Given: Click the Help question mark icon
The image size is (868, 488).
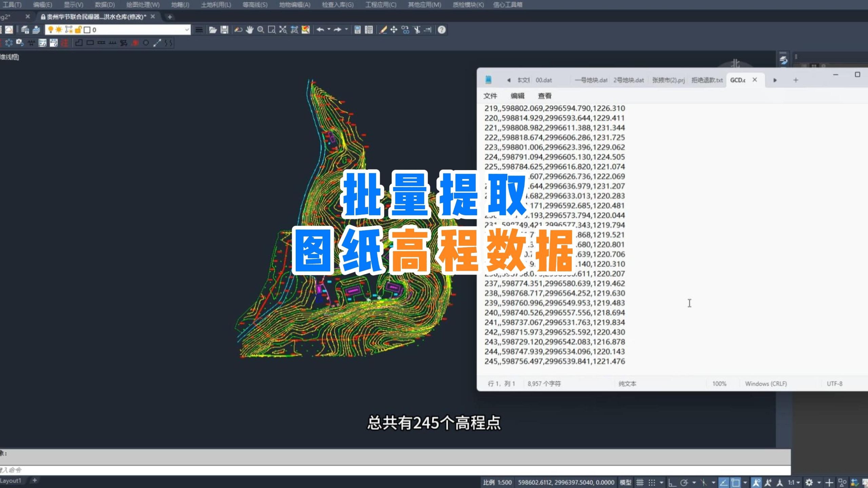Looking at the screenshot, I should [441, 30].
